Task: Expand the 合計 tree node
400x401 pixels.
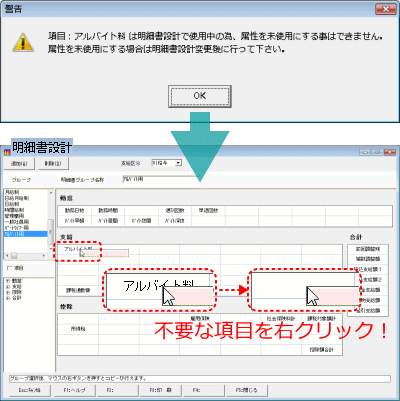Action: [x=8, y=297]
